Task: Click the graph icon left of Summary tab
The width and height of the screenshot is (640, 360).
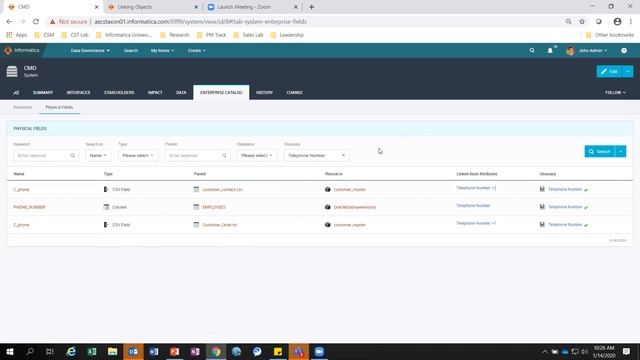Action: tap(16, 93)
